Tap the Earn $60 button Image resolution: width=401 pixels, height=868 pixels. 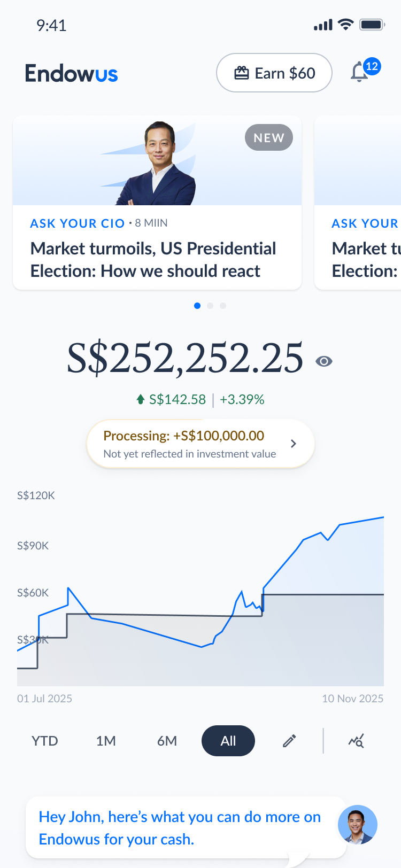pyautogui.click(x=274, y=73)
